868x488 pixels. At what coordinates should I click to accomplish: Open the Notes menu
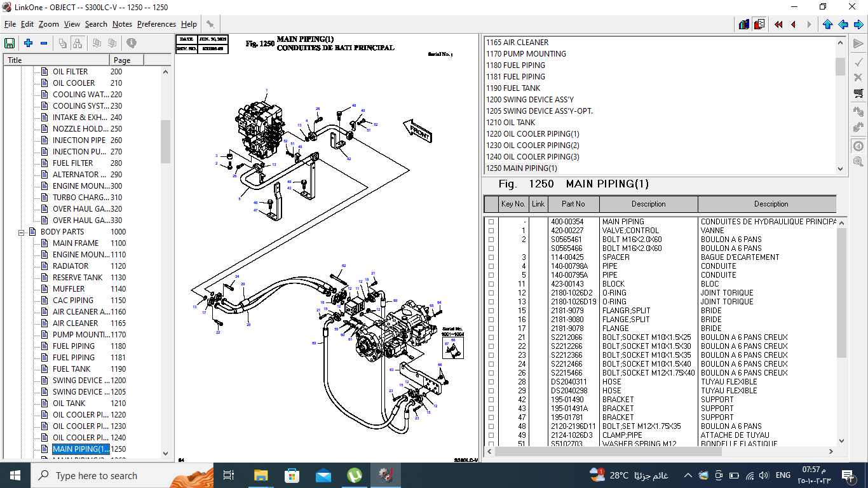click(x=122, y=24)
